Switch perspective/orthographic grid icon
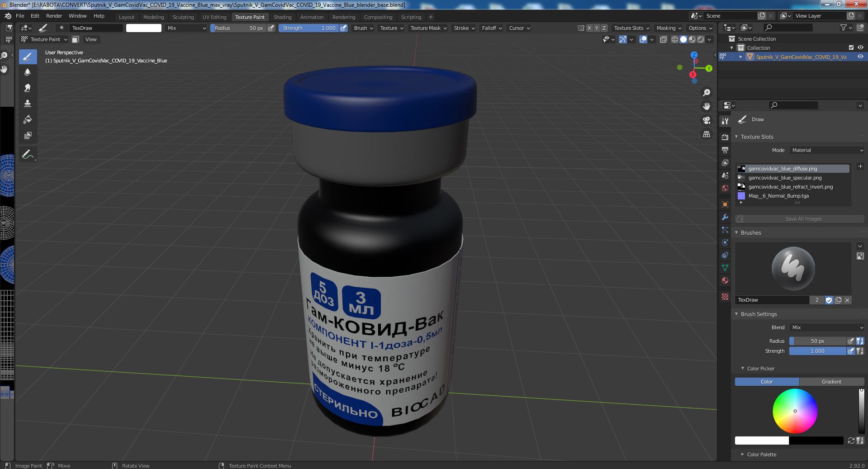Image resolution: width=868 pixels, height=469 pixels. tap(706, 134)
